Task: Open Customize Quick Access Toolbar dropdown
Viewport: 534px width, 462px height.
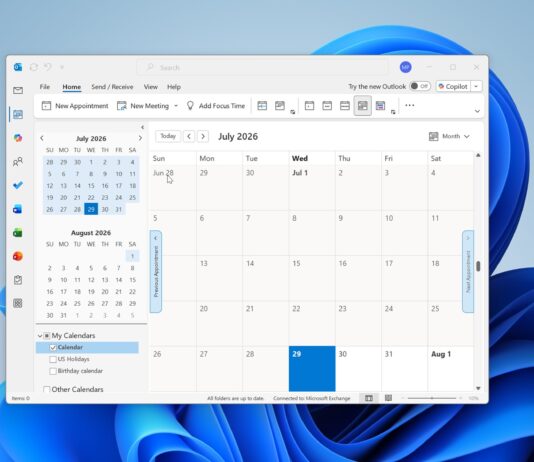Action: pyautogui.click(x=62, y=67)
